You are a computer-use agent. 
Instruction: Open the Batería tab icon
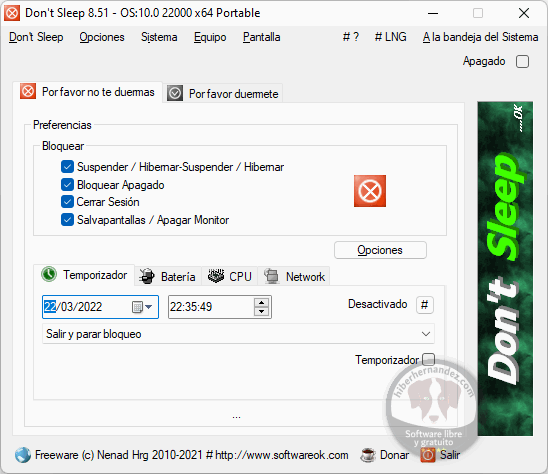[x=147, y=276]
